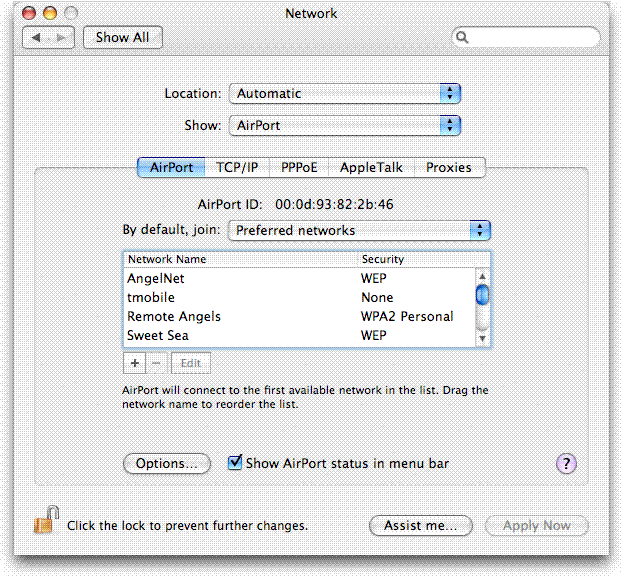Image resolution: width=623 pixels, height=578 pixels.
Task: Click the Security column header
Action: point(424,259)
